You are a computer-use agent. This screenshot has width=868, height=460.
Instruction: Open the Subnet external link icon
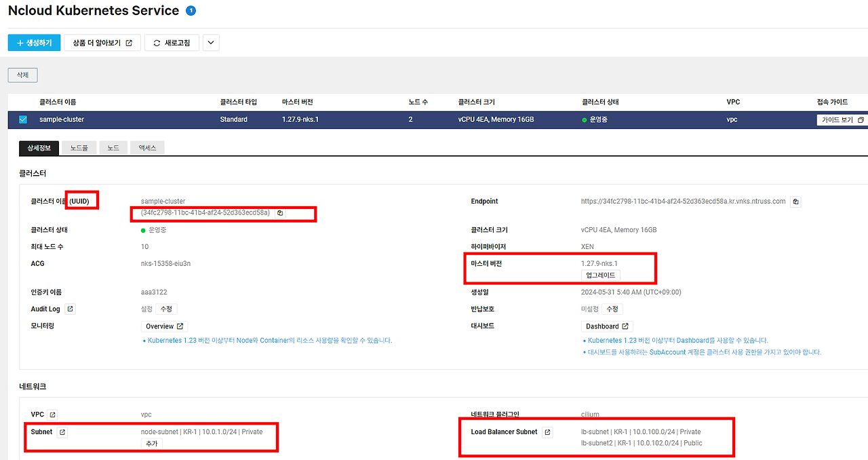click(x=62, y=432)
